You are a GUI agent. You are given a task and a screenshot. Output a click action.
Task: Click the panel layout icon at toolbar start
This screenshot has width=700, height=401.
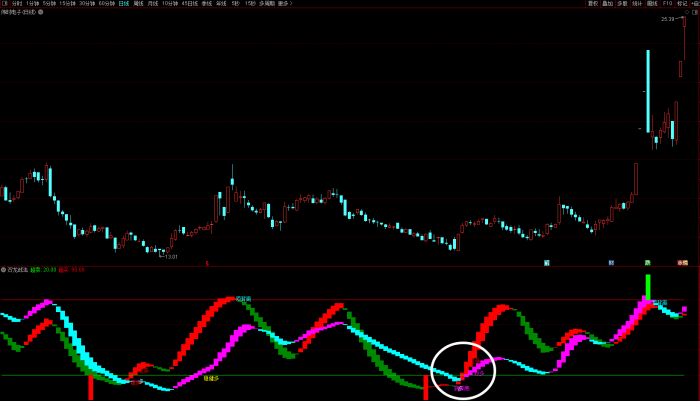point(4,4)
